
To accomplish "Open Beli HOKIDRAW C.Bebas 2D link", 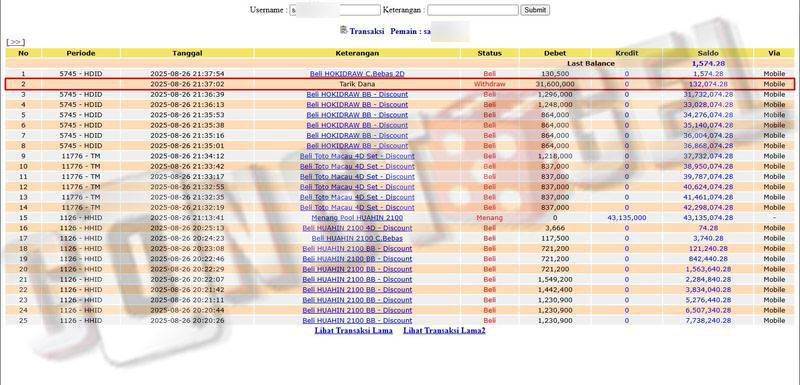I will [x=357, y=74].
